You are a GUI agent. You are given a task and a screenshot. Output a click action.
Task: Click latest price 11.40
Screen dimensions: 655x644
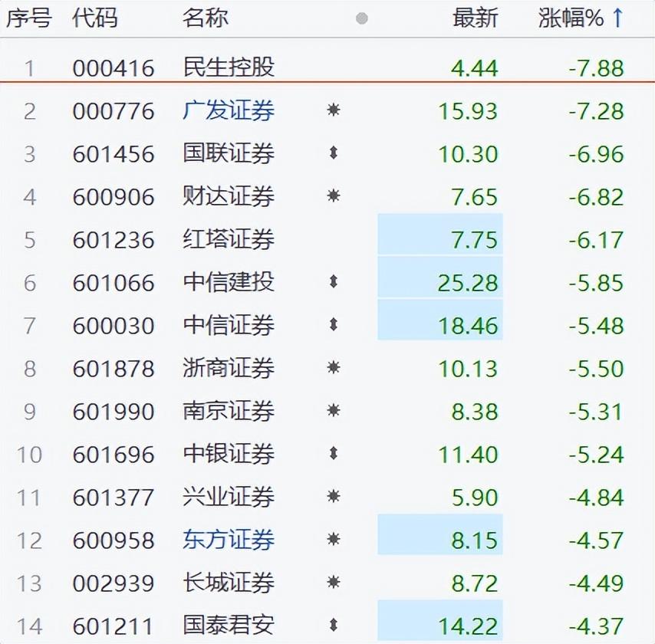(x=469, y=455)
